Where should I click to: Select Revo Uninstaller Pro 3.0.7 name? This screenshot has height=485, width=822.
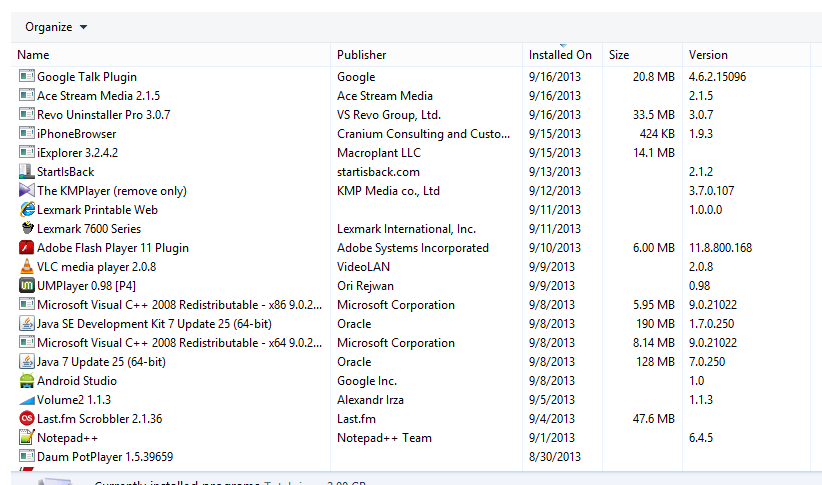104,114
